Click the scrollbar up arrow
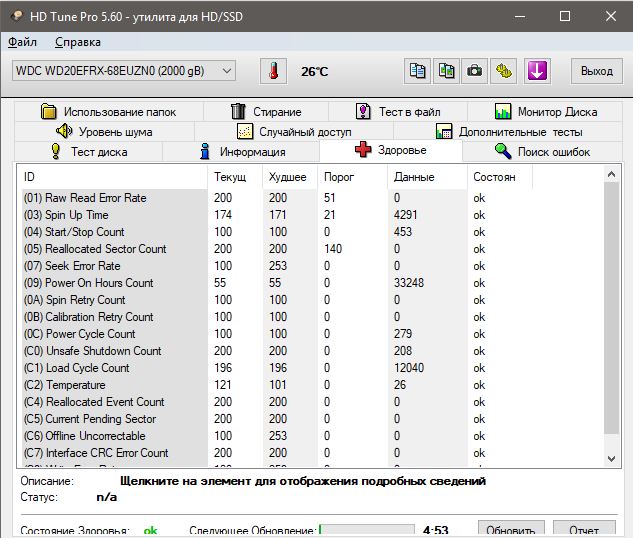Screen dimensions: 633x538 612,174
